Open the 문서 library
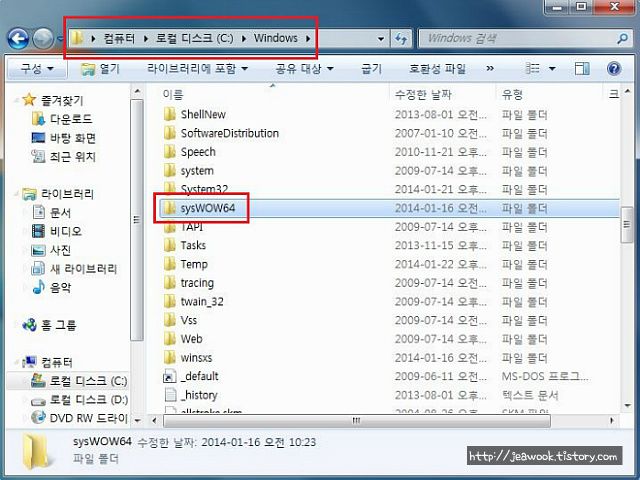640x480 pixels. 60,213
